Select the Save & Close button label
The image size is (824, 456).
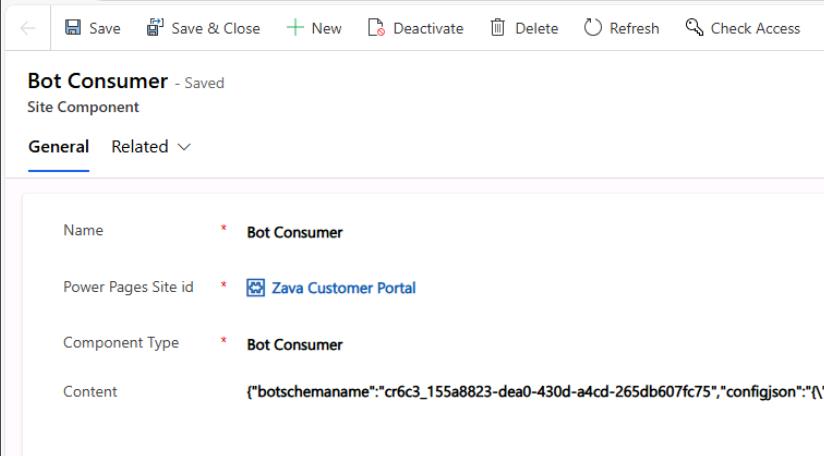215,28
